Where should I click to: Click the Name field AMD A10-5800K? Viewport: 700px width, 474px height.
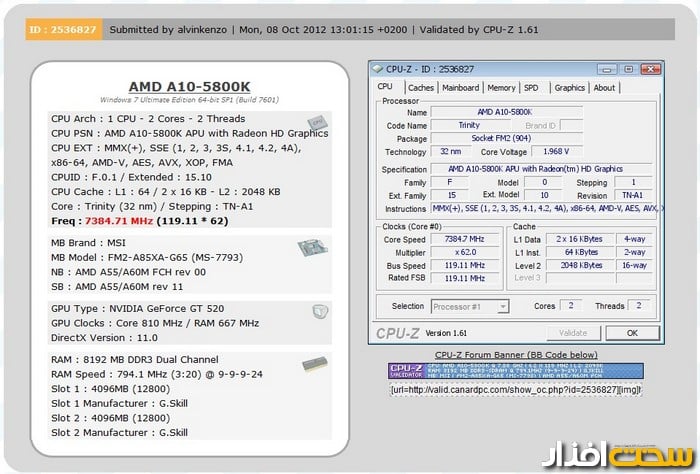[x=506, y=112]
